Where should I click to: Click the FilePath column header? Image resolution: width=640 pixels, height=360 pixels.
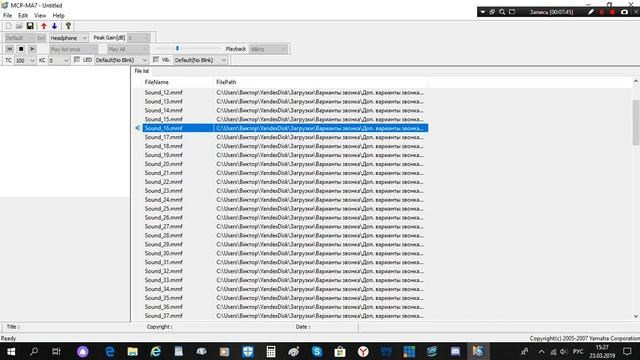click(x=321, y=82)
